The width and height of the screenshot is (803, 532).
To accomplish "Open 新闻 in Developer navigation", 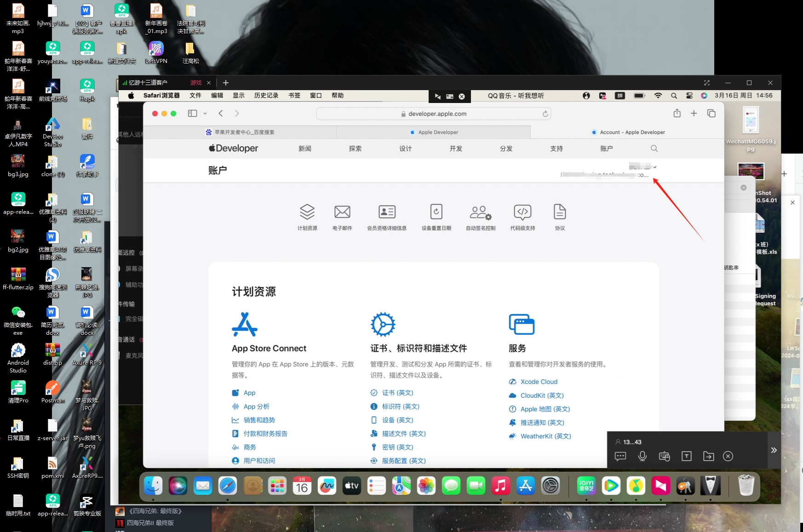I will pyautogui.click(x=305, y=149).
